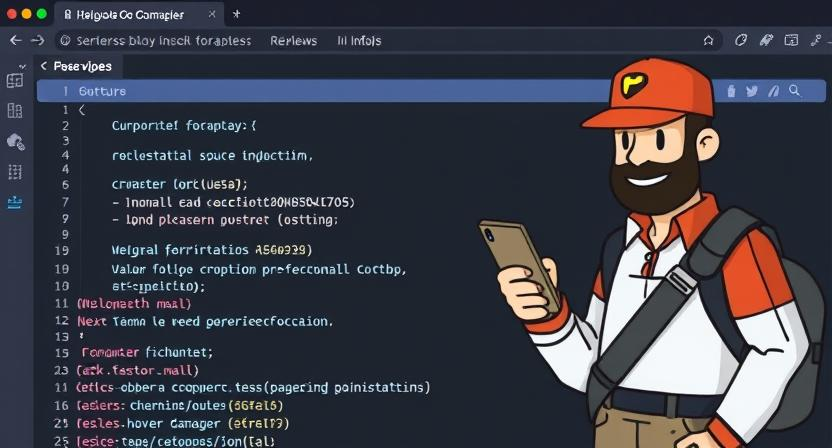Open search with the magnifier icon
Image resolution: width=832 pixels, height=448 pixels.
coord(795,91)
